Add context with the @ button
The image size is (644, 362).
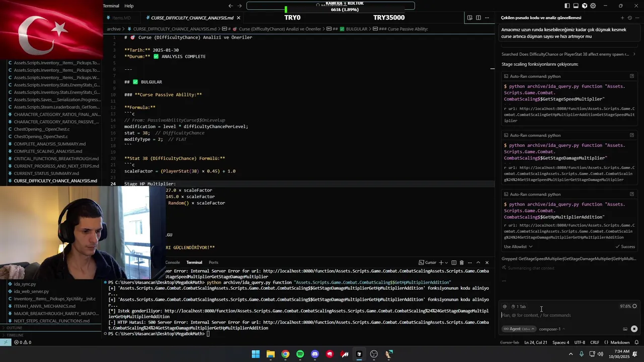(x=505, y=306)
